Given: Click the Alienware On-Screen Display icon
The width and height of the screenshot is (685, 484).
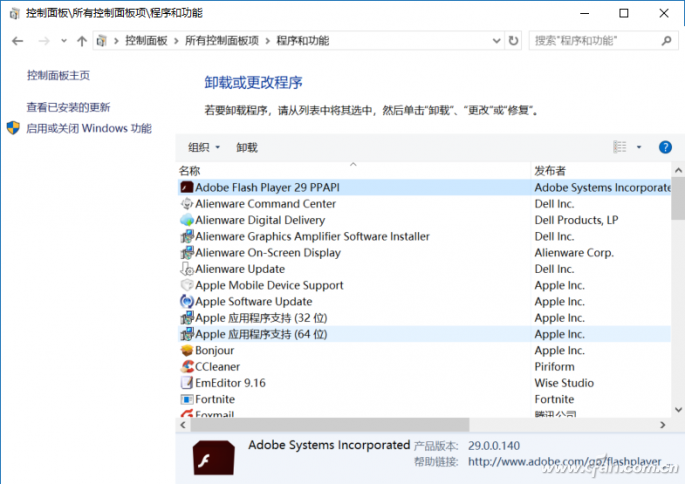Looking at the screenshot, I should (187, 252).
